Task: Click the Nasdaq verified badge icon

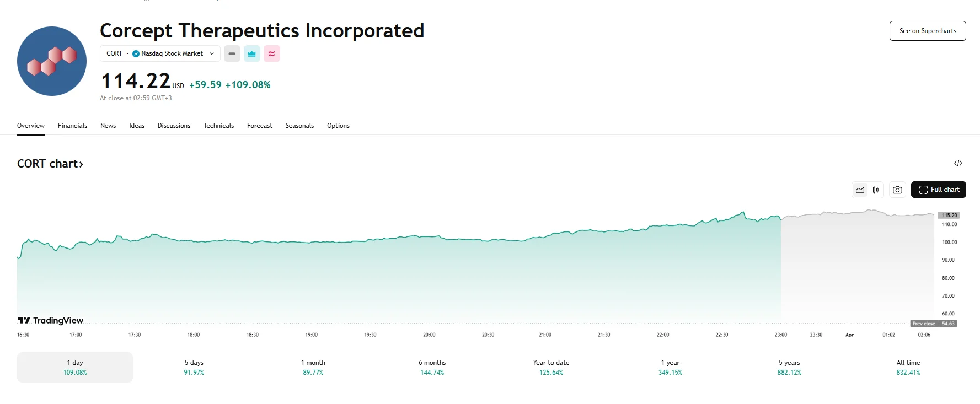Action: [135, 53]
